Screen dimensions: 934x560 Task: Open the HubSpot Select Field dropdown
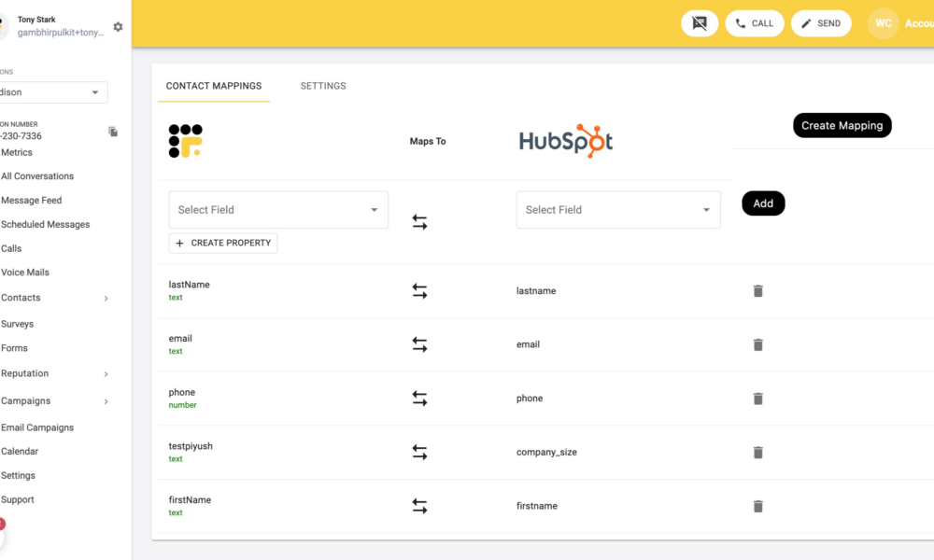coord(618,209)
